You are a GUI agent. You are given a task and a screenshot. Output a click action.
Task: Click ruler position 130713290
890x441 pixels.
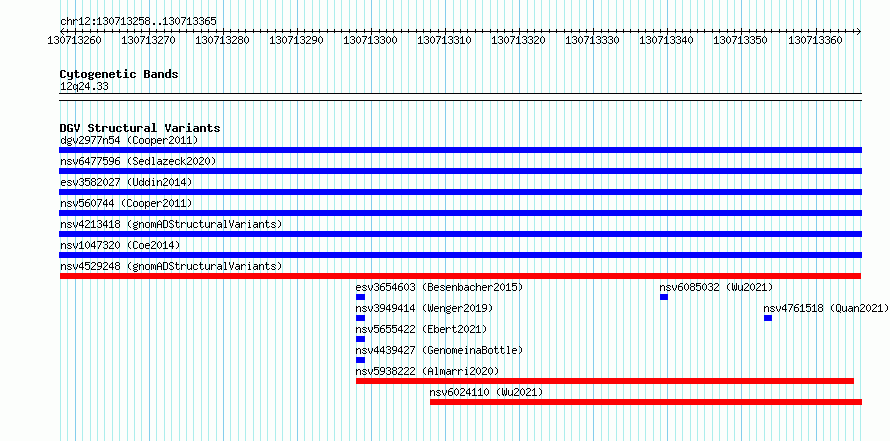pos(297,40)
